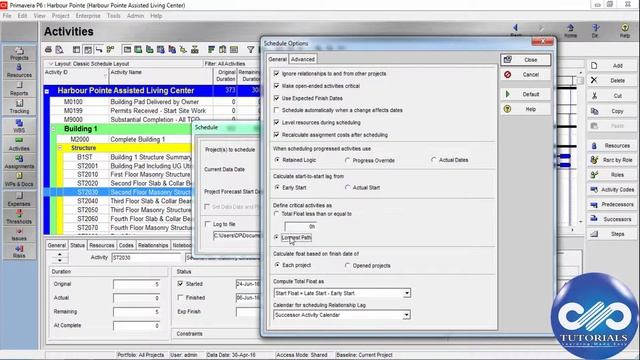The image size is (640, 360).
Task: Open WBS in the left sidebar
Action: pyautogui.click(x=19, y=126)
